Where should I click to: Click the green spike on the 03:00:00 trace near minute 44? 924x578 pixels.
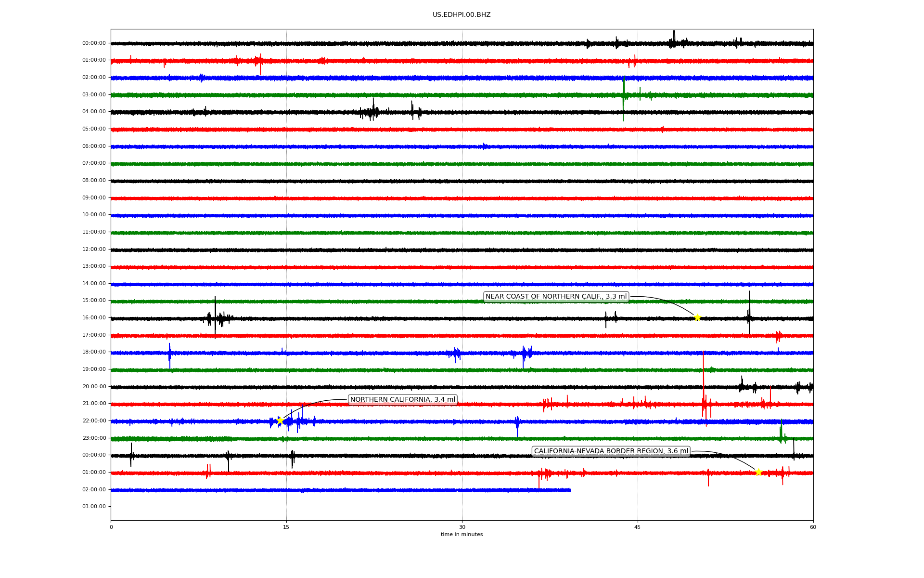coord(623,98)
